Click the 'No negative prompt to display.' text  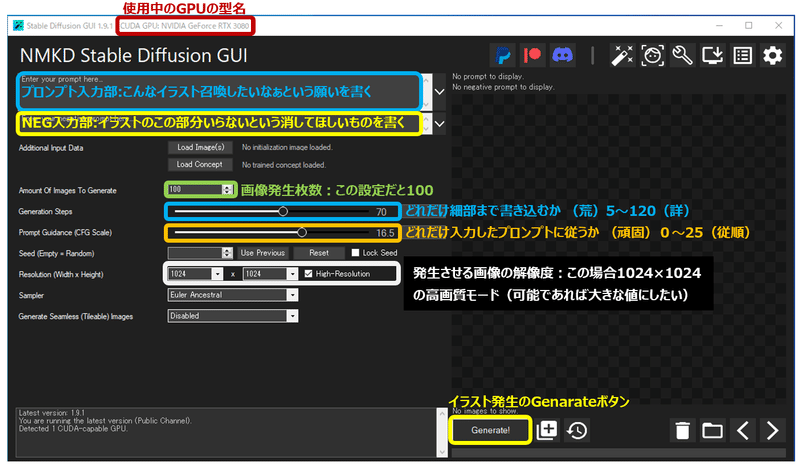pyautogui.click(x=503, y=87)
